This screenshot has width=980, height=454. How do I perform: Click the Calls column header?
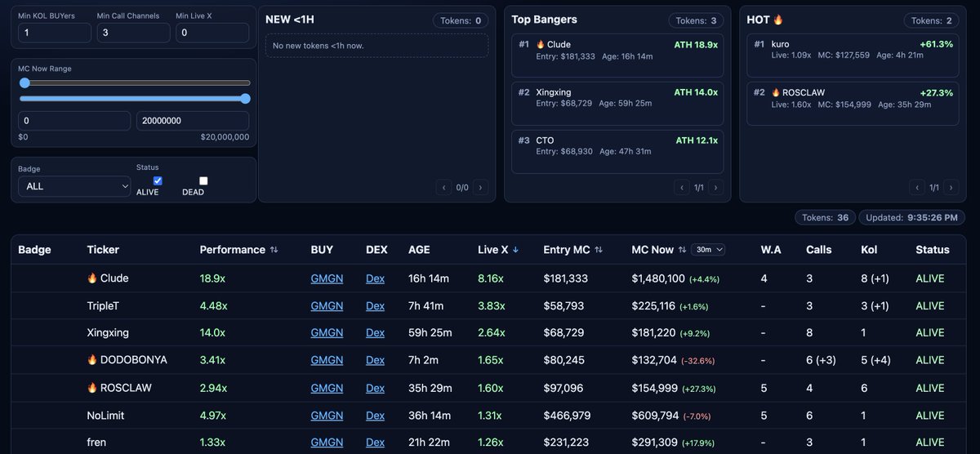pyautogui.click(x=819, y=250)
